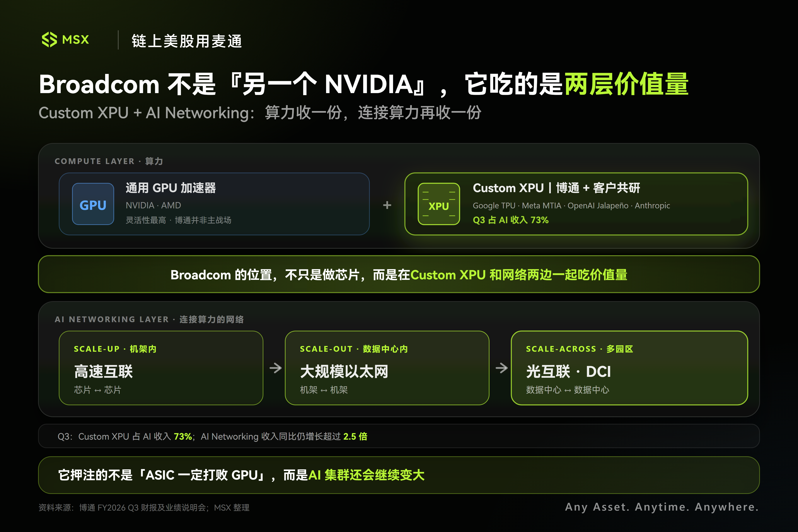Click the banner reading Broadcom 的位置
798x532 pixels.
click(x=399, y=274)
